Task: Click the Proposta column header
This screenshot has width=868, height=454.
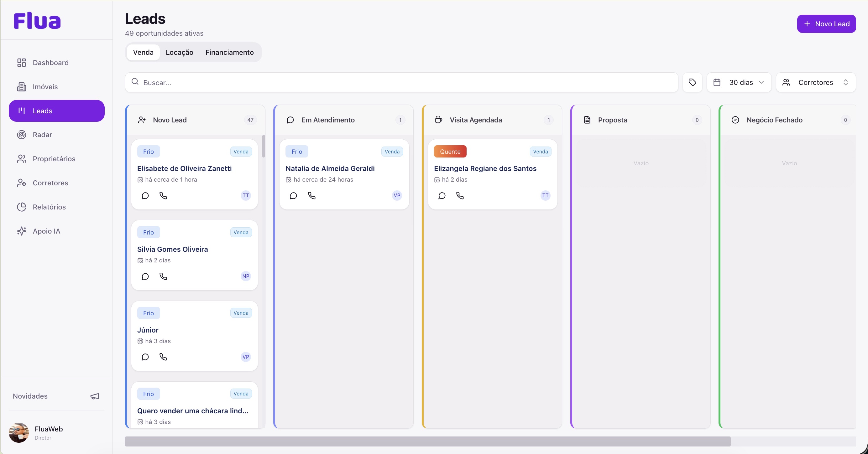Action: [641, 120]
